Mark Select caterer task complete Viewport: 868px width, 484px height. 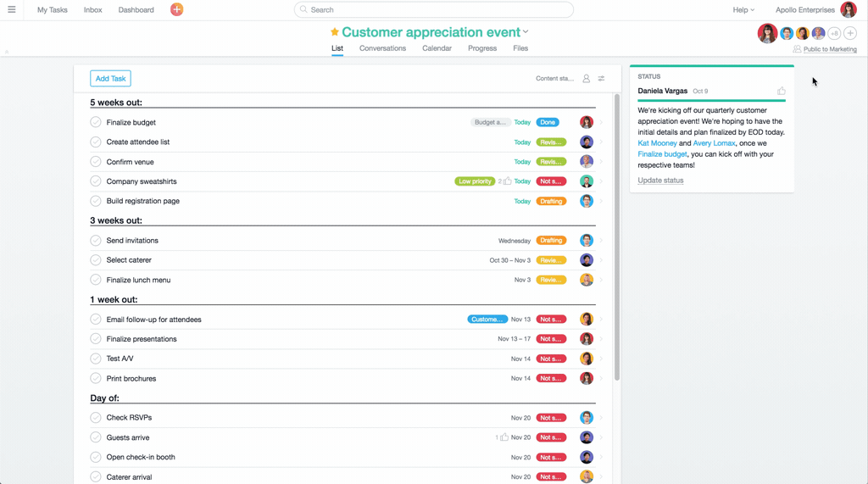click(x=96, y=259)
